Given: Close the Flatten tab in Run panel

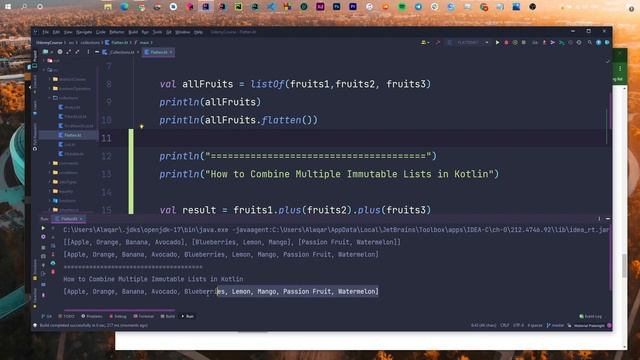Looking at the screenshot, I should point(81,219).
